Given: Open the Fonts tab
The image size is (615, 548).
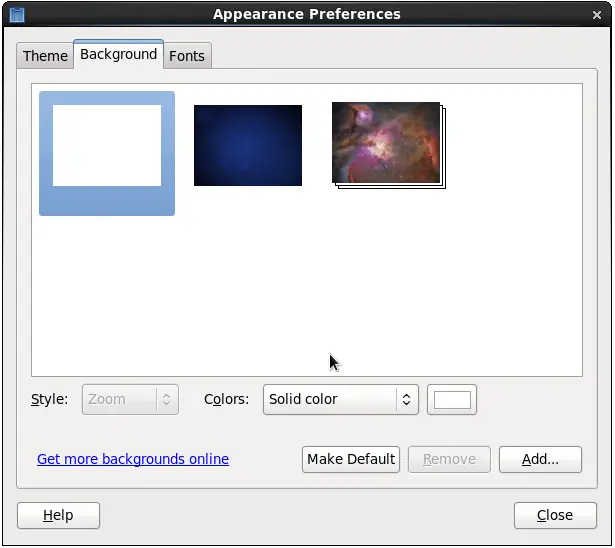Looking at the screenshot, I should 187,56.
